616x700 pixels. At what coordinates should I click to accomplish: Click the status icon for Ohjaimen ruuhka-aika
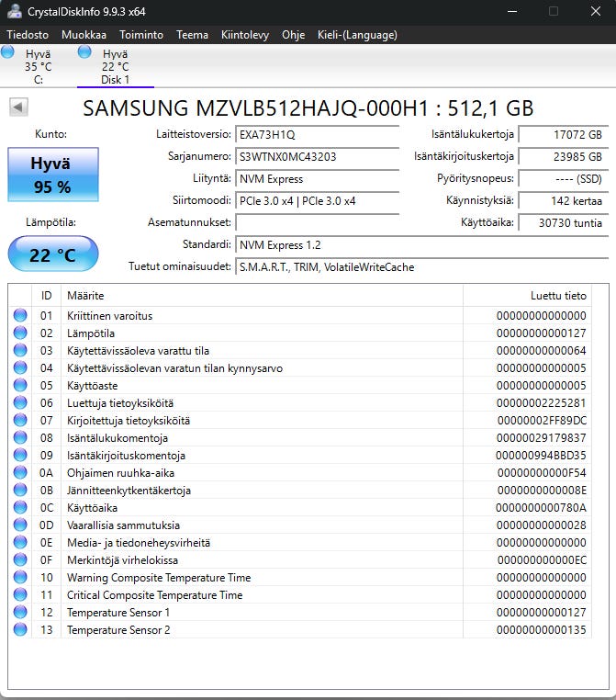pyautogui.click(x=20, y=472)
